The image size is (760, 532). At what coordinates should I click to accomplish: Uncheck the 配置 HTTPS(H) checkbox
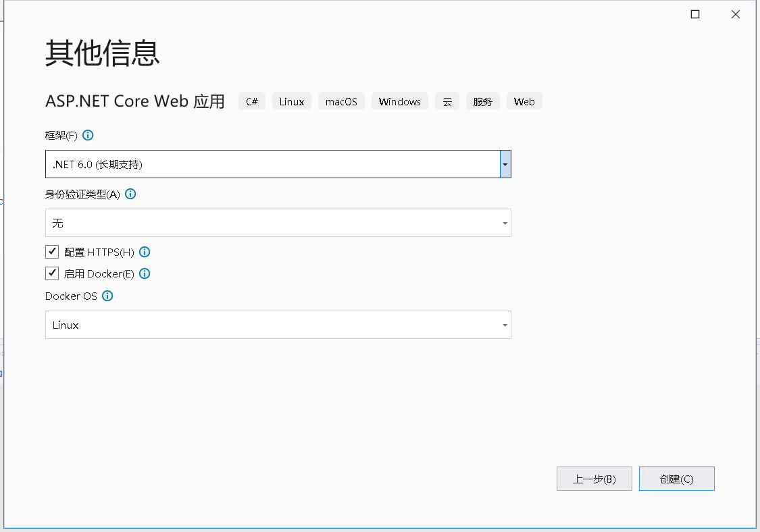click(x=52, y=252)
